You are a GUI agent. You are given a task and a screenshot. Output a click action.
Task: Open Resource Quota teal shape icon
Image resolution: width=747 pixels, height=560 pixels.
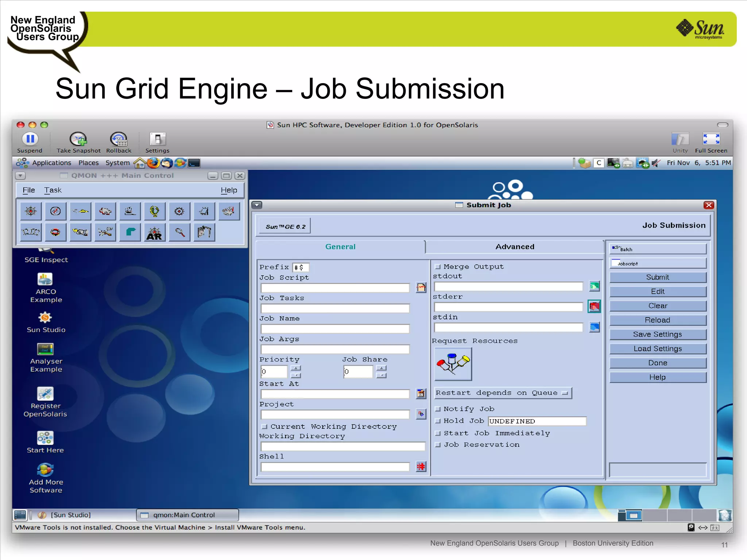[x=130, y=232]
